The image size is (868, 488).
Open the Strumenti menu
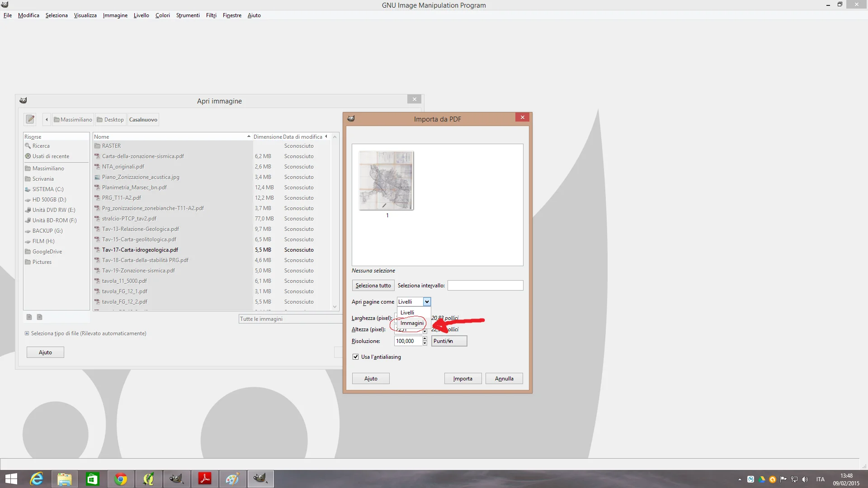click(x=188, y=15)
